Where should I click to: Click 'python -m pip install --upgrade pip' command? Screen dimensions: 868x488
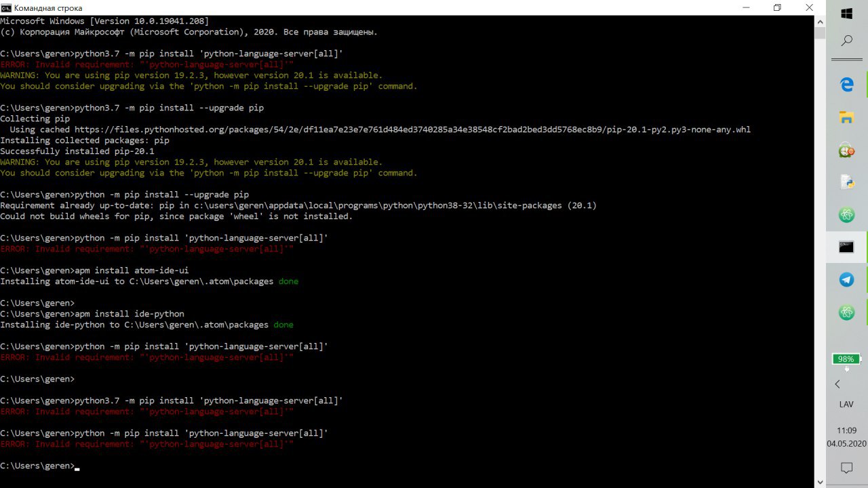pyautogui.click(x=161, y=195)
